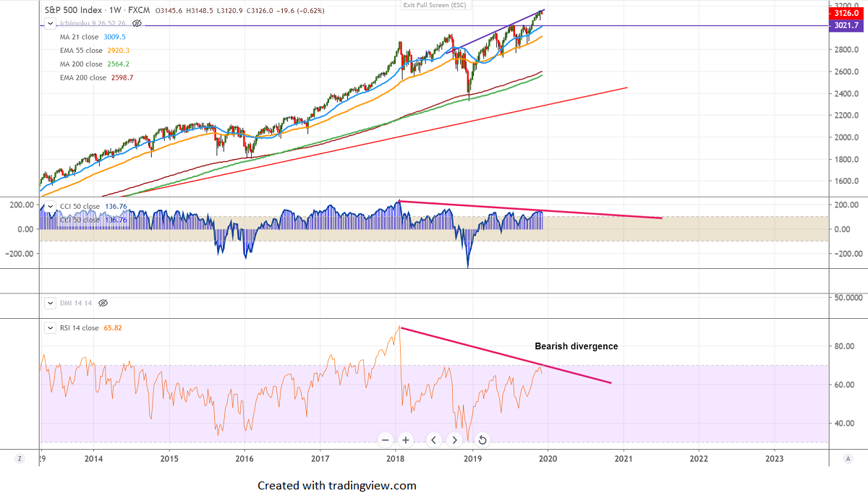Click the 2800.0 price axis label

pyautogui.click(x=846, y=50)
